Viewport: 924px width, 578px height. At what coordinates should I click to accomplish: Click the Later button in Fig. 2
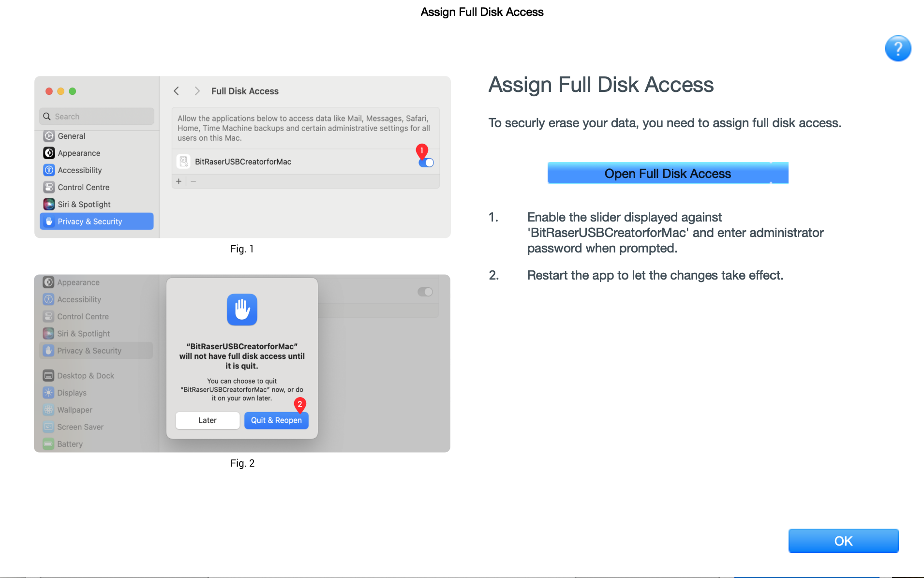tap(208, 420)
